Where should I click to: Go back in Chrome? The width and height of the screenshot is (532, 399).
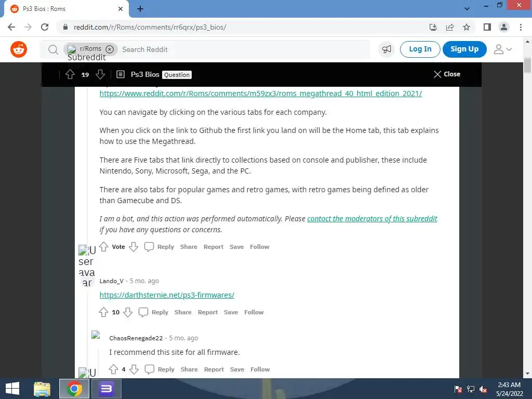(x=11, y=27)
